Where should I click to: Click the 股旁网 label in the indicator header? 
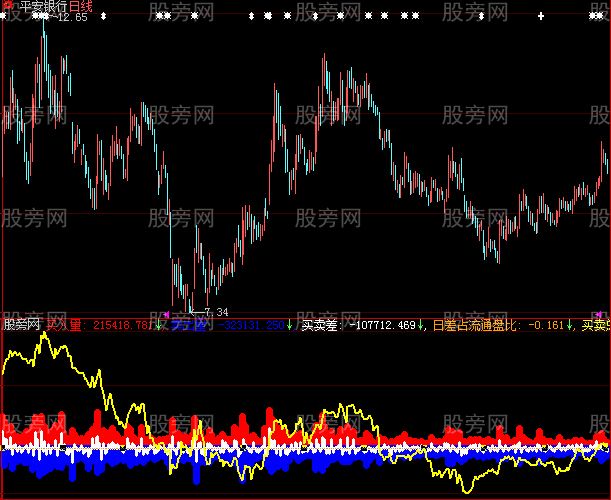(x=22, y=325)
